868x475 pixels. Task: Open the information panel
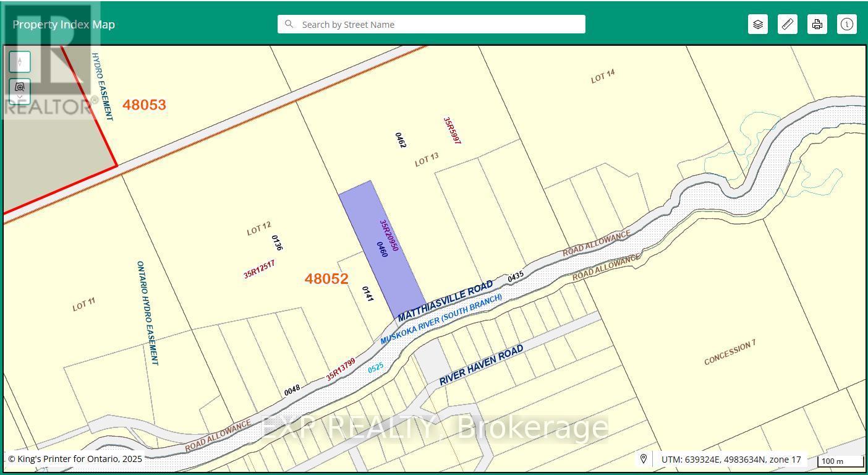click(x=846, y=24)
